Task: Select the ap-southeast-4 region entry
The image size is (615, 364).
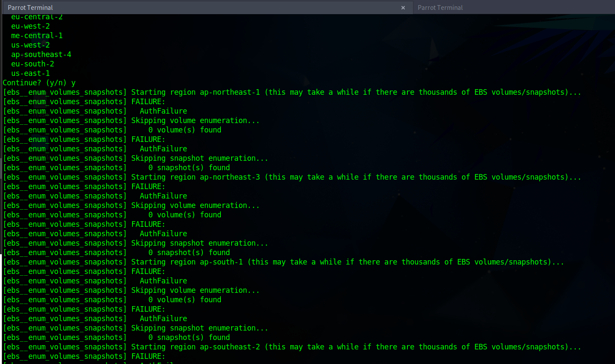Action: click(41, 54)
